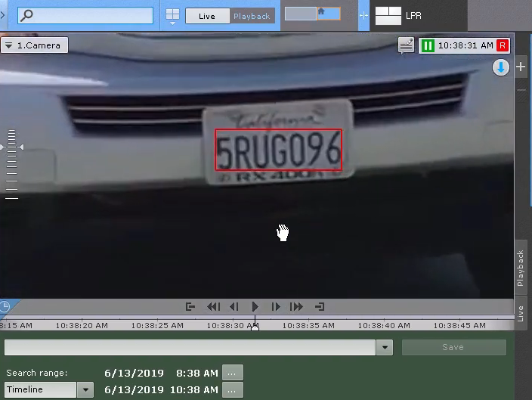Step one frame backward

click(234, 306)
